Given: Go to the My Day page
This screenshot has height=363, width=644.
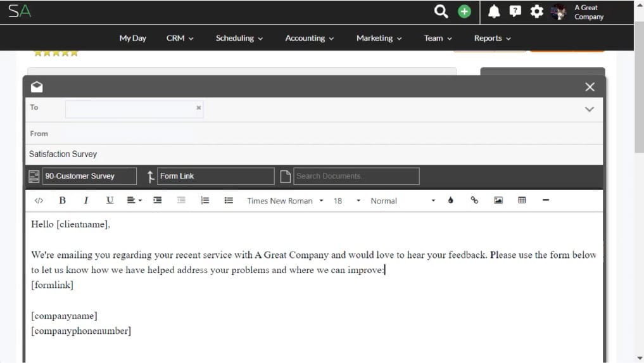Looking at the screenshot, I should point(132,38).
